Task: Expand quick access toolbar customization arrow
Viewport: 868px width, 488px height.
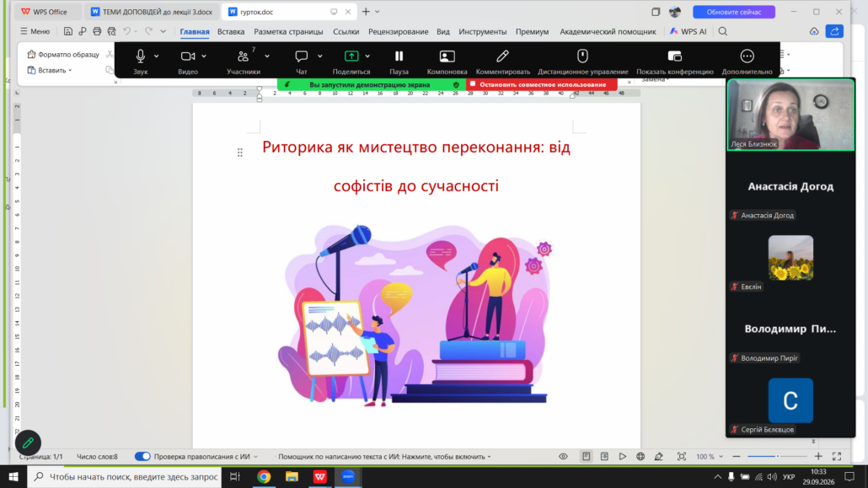Action: pyautogui.click(x=163, y=31)
